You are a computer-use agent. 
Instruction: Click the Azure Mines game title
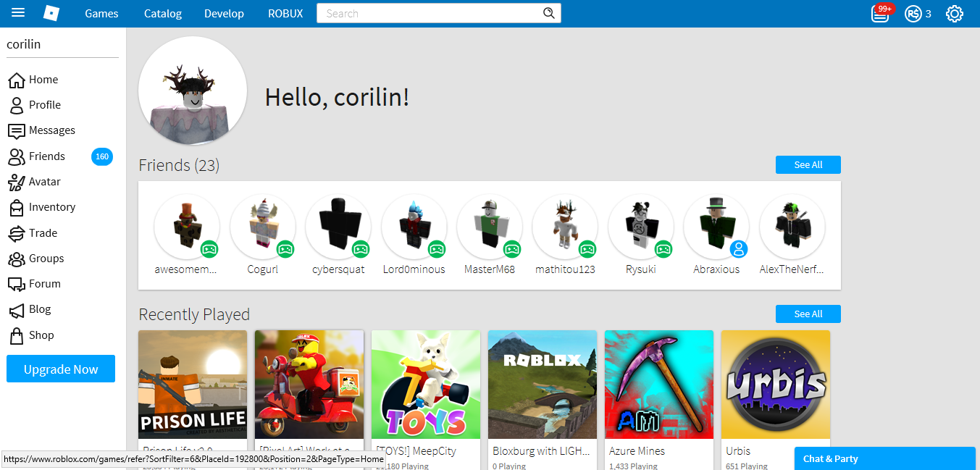tap(637, 450)
